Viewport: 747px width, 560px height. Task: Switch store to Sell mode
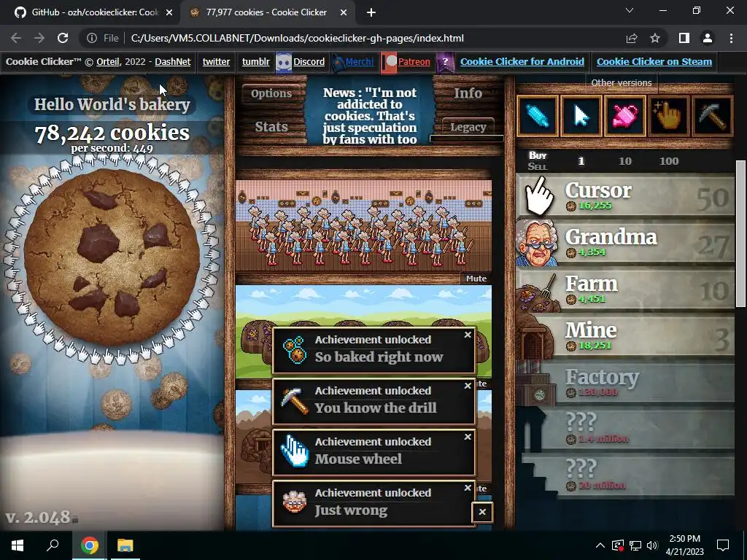538,167
